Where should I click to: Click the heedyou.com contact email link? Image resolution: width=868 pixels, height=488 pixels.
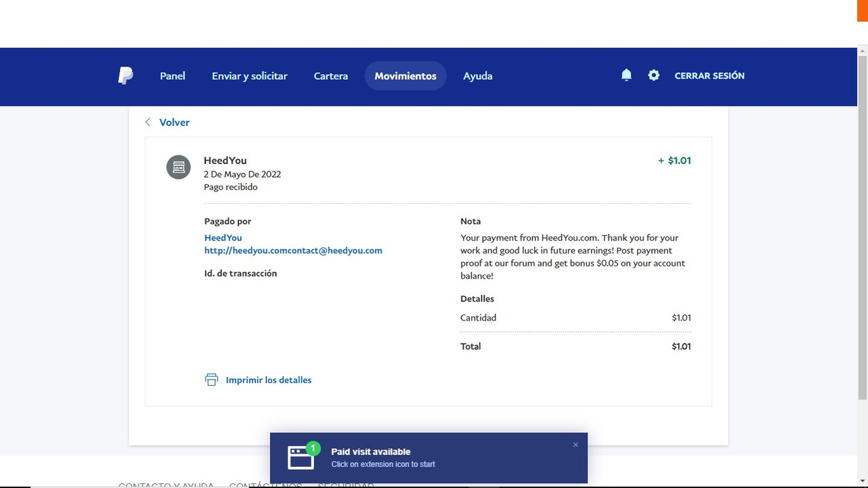point(293,251)
